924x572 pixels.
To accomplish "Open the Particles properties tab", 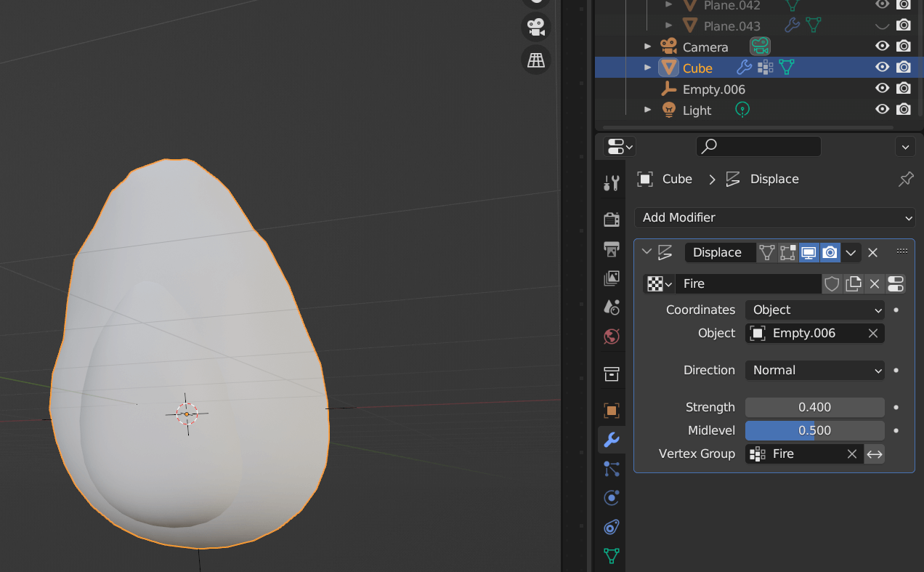I will click(x=612, y=469).
